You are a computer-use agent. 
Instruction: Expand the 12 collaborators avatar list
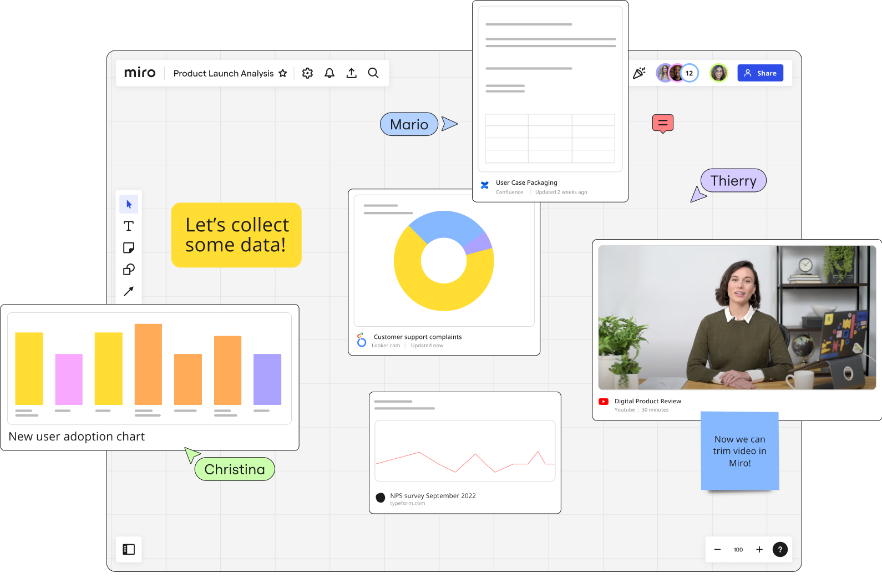click(x=689, y=73)
